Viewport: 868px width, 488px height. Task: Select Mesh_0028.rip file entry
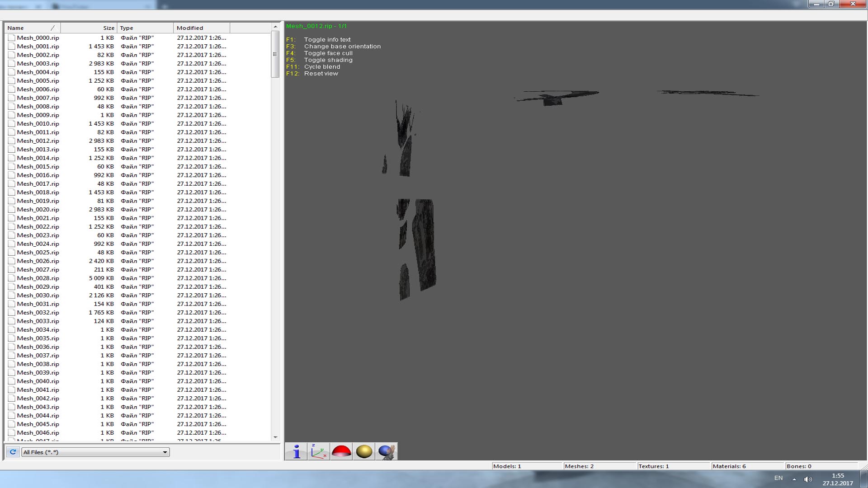pyautogui.click(x=38, y=278)
